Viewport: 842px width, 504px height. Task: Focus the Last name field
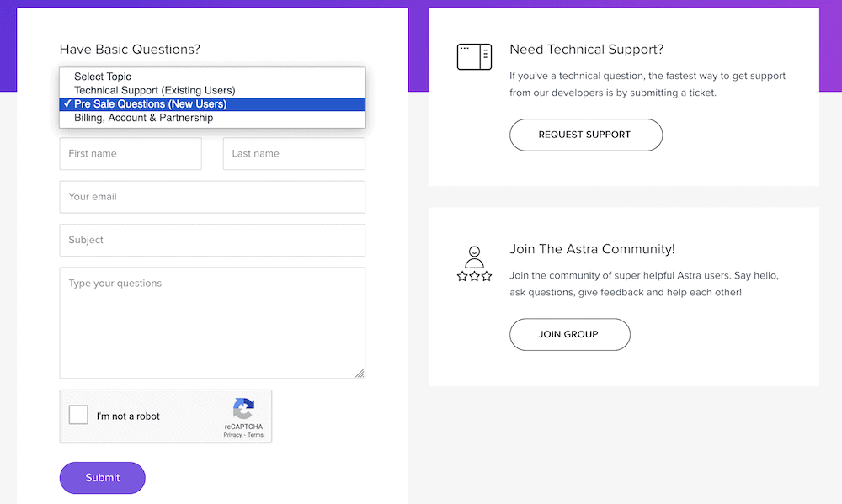[294, 153]
